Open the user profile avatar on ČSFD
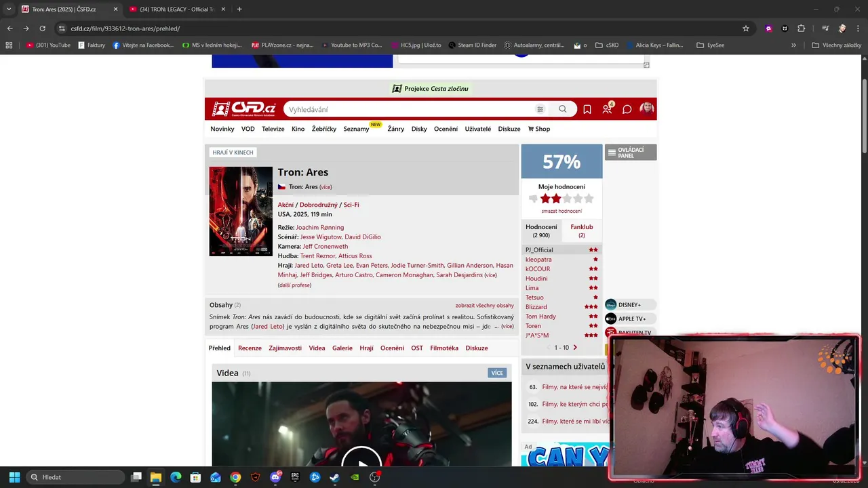 [646, 108]
